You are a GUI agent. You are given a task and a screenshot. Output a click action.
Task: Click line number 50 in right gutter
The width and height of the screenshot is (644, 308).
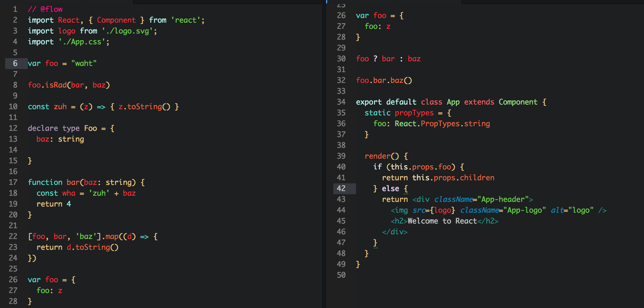[341, 275]
